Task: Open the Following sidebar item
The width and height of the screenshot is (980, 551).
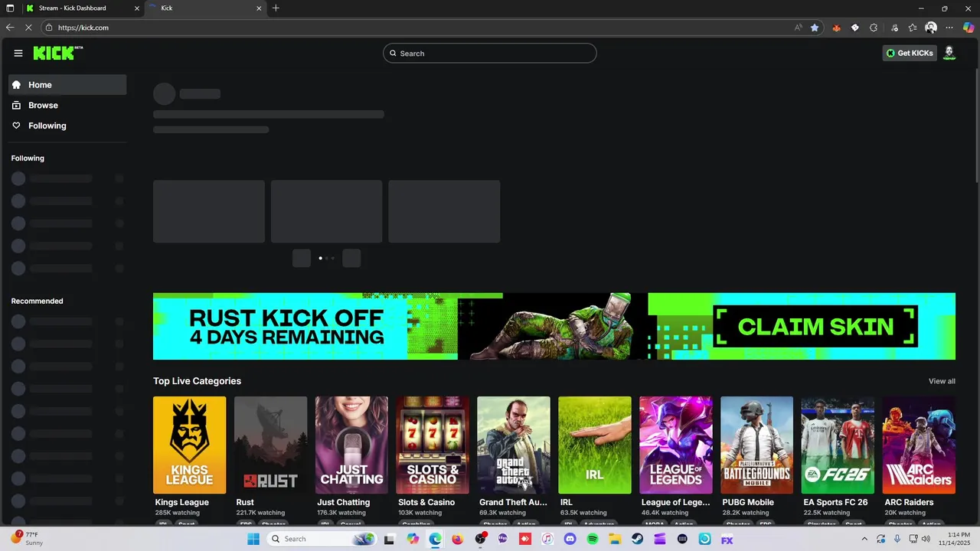Action: click(x=67, y=126)
